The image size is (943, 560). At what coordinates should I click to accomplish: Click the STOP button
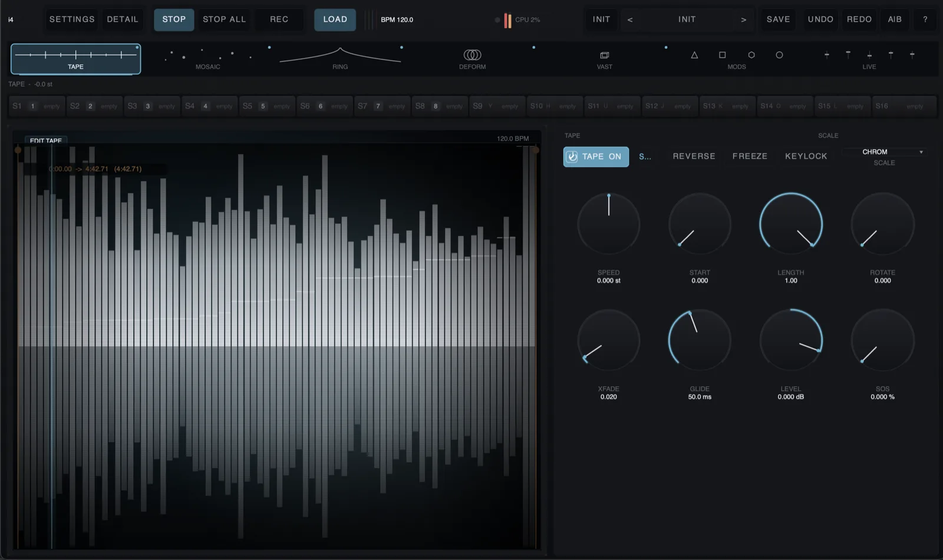174,19
